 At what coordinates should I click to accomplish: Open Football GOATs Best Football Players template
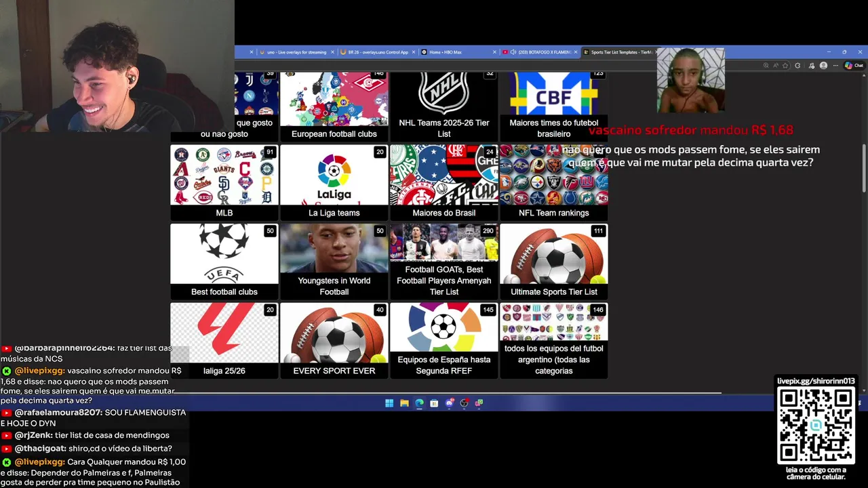(443, 262)
